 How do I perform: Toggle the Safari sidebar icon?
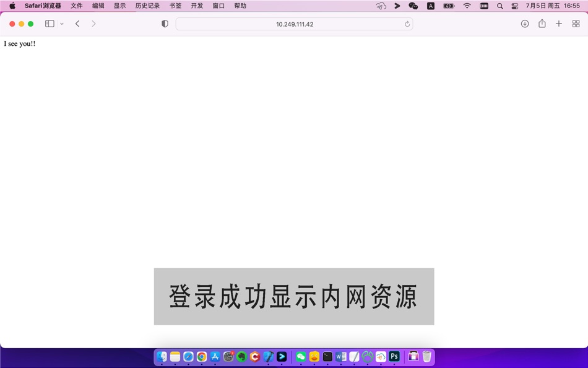[49, 23]
